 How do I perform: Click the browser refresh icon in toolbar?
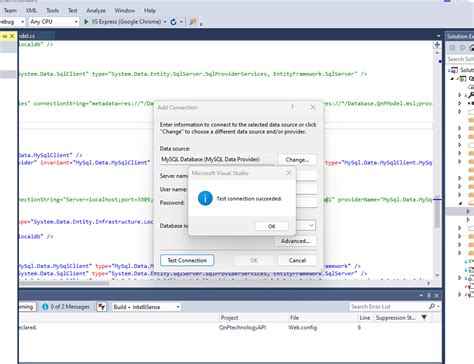[173, 22]
